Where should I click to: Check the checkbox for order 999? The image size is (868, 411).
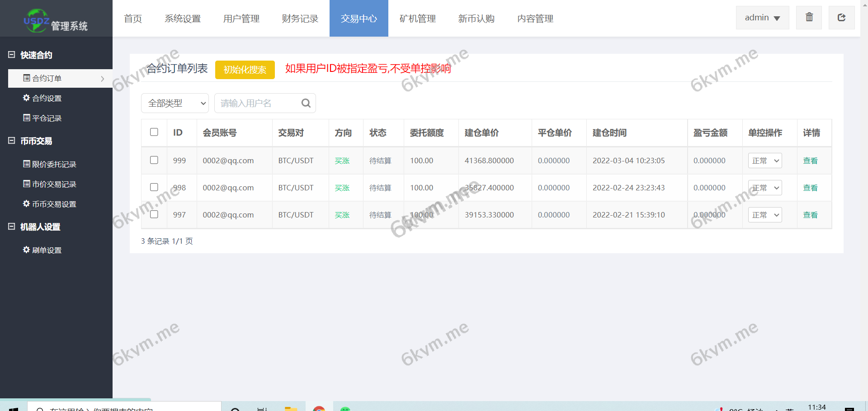(154, 160)
